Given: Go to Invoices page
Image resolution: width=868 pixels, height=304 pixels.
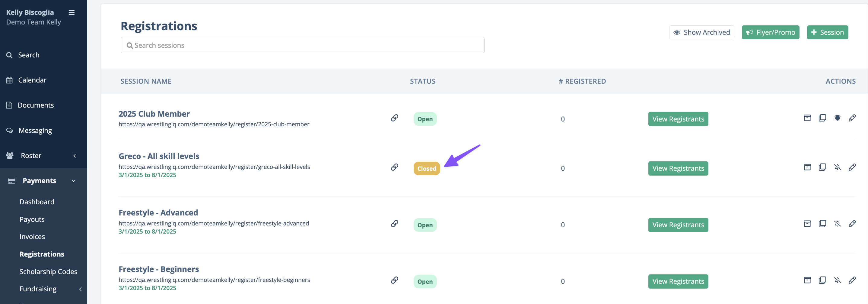Looking at the screenshot, I should pos(32,237).
